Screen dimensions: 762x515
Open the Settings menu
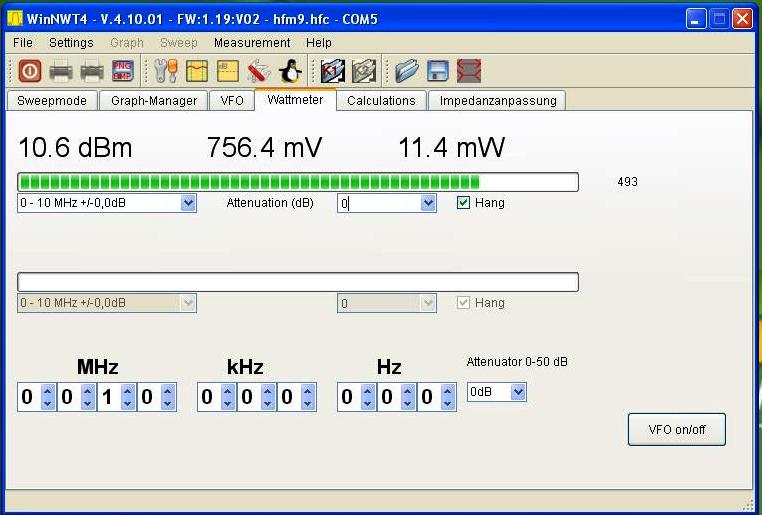(x=71, y=43)
